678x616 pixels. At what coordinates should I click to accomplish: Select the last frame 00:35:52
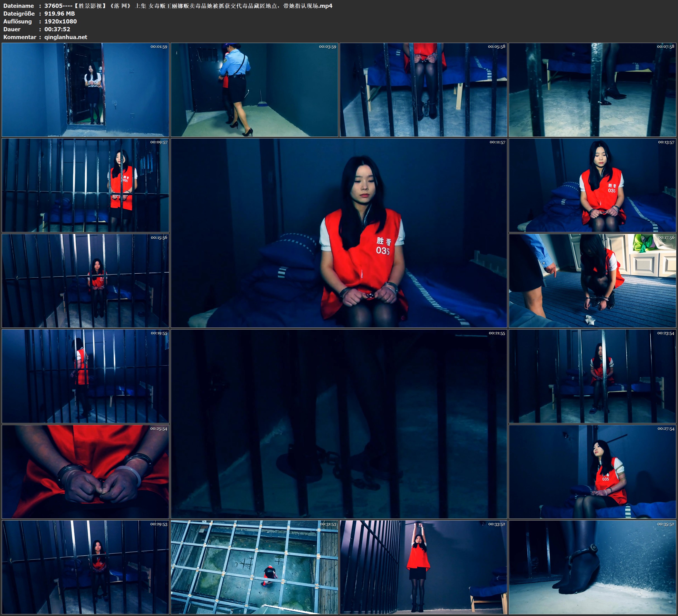coord(592,567)
